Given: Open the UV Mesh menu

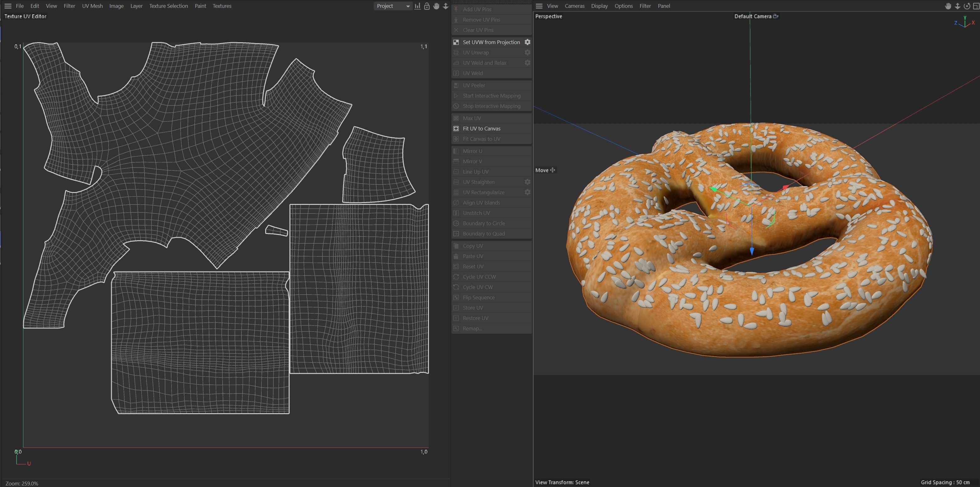Looking at the screenshot, I should 92,6.
